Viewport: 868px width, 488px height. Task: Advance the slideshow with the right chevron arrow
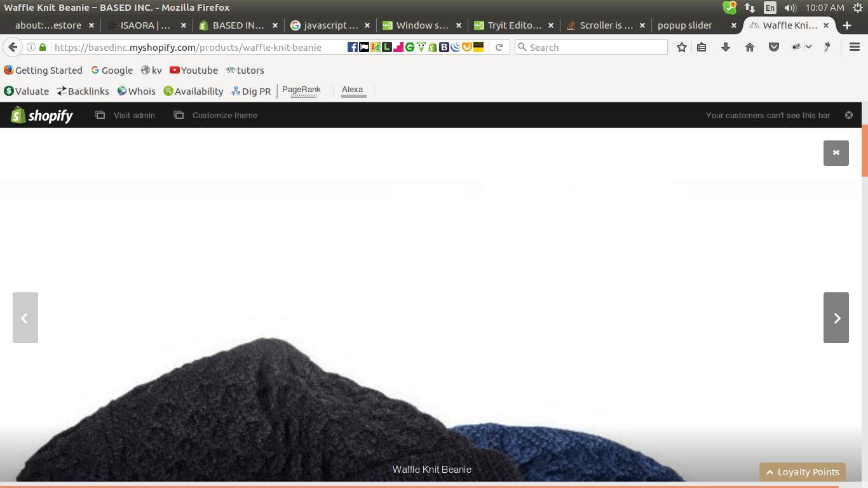pyautogui.click(x=836, y=318)
